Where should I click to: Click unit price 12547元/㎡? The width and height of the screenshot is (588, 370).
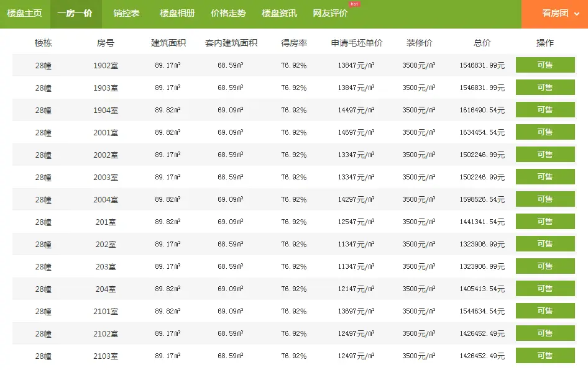pos(356,222)
